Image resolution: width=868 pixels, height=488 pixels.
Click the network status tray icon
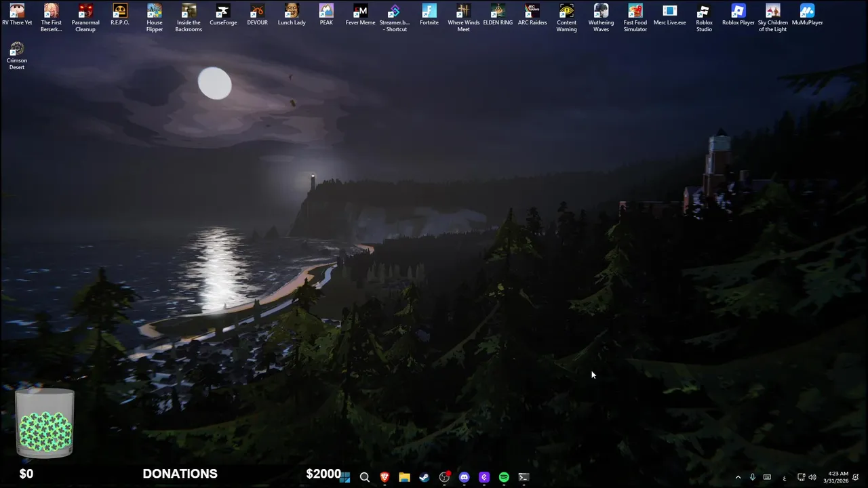click(x=801, y=477)
